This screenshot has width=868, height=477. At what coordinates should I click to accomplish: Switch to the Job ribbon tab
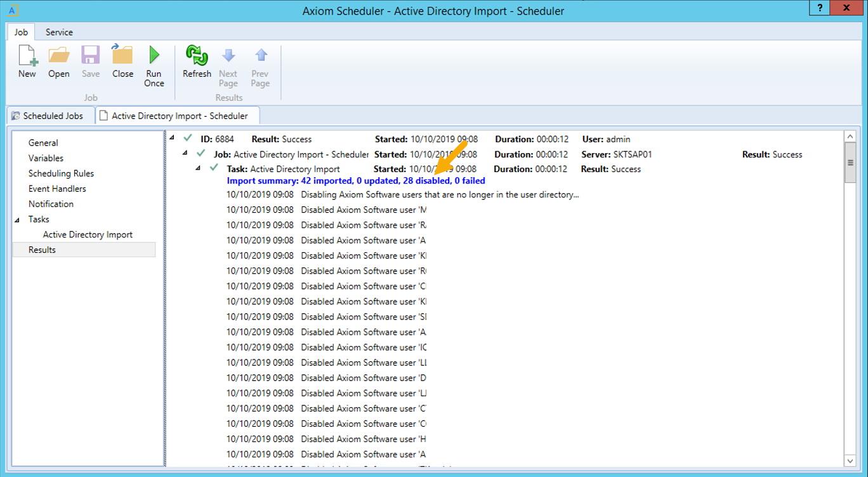pos(21,32)
